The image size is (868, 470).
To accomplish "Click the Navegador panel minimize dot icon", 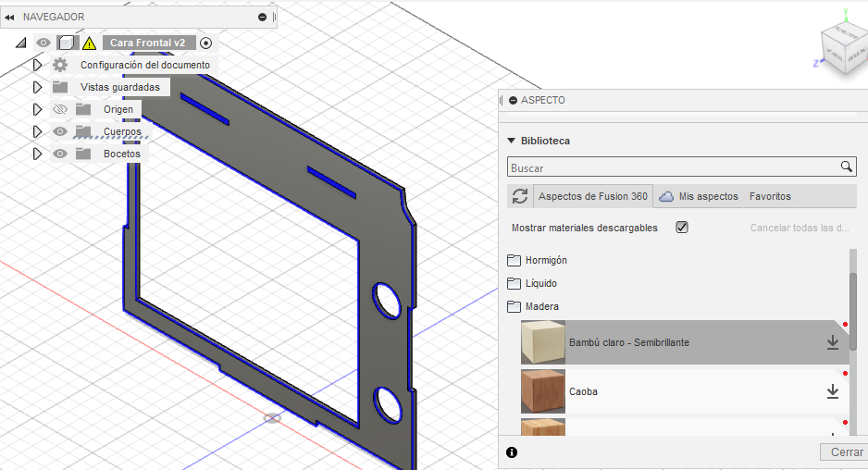I will click(x=263, y=18).
